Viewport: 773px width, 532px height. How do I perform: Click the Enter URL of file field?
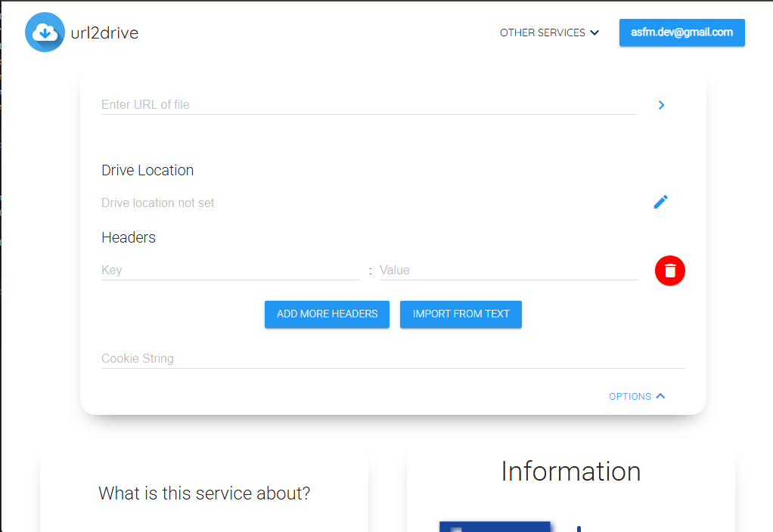pos(303,104)
